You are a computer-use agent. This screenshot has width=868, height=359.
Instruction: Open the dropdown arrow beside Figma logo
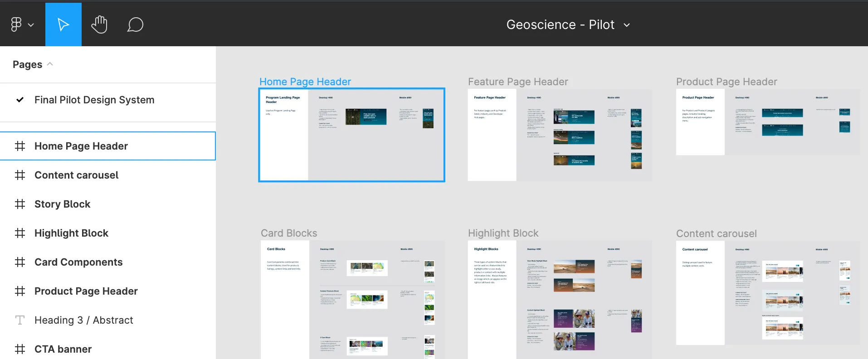tap(31, 25)
